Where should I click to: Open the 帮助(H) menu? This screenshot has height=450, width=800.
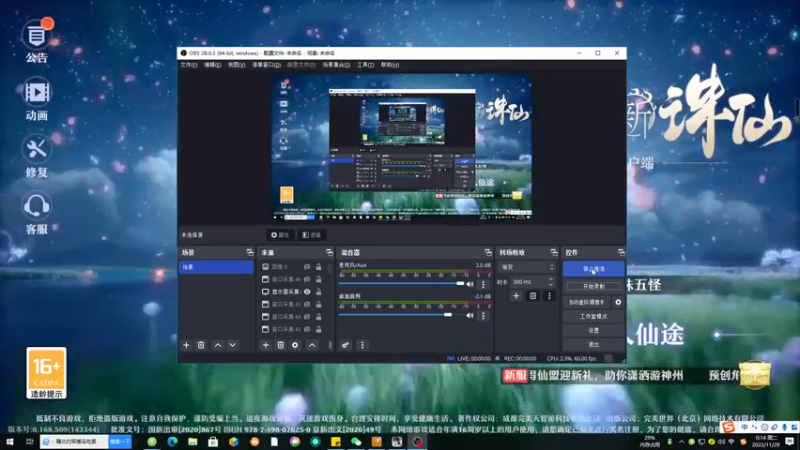[x=390, y=65]
